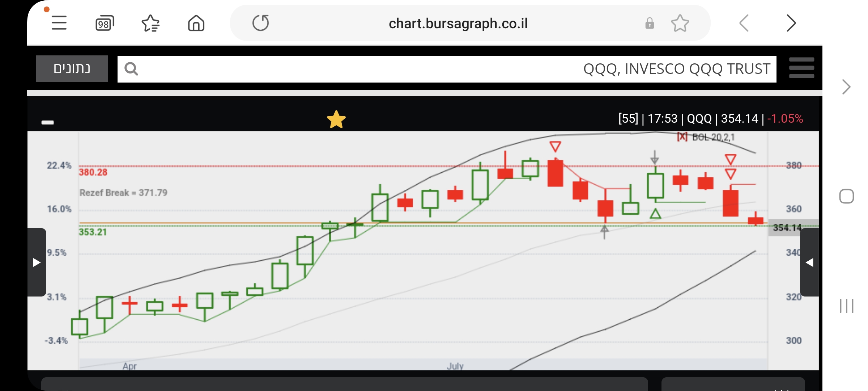Image resolution: width=868 pixels, height=391 pixels.
Task: Expand the right side panel arrow
Action: pos(809,262)
